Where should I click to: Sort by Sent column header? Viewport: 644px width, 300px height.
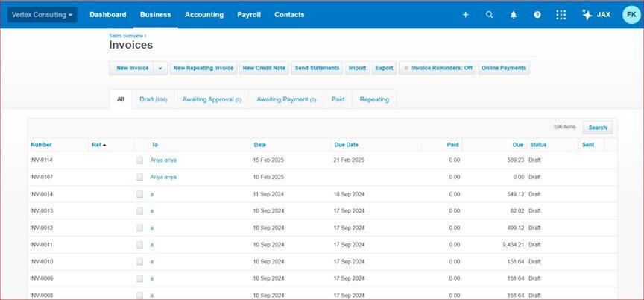588,145
